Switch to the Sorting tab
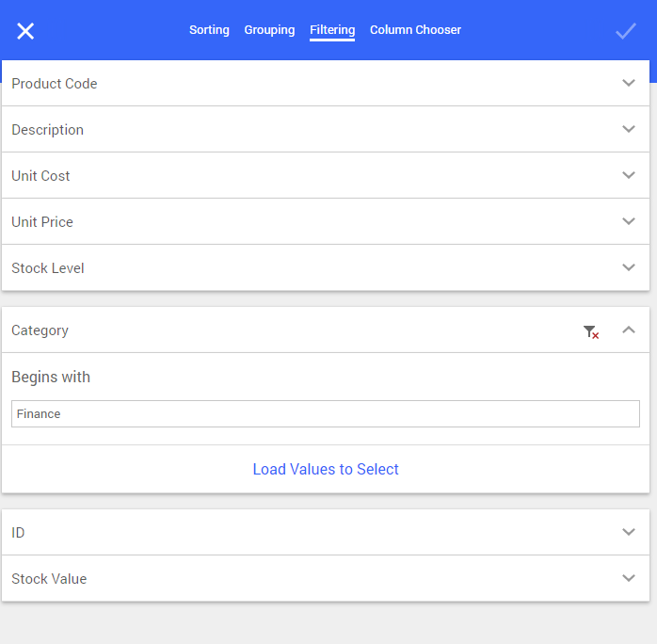Image resolution: width=657 pixels, height=644 pixels. (209, 30)
